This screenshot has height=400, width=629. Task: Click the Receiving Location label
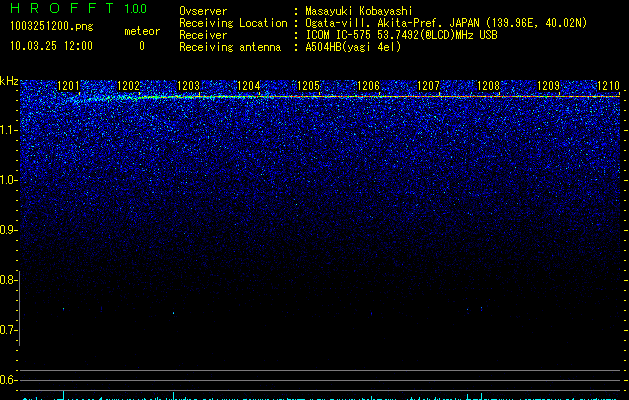[233, 23]
